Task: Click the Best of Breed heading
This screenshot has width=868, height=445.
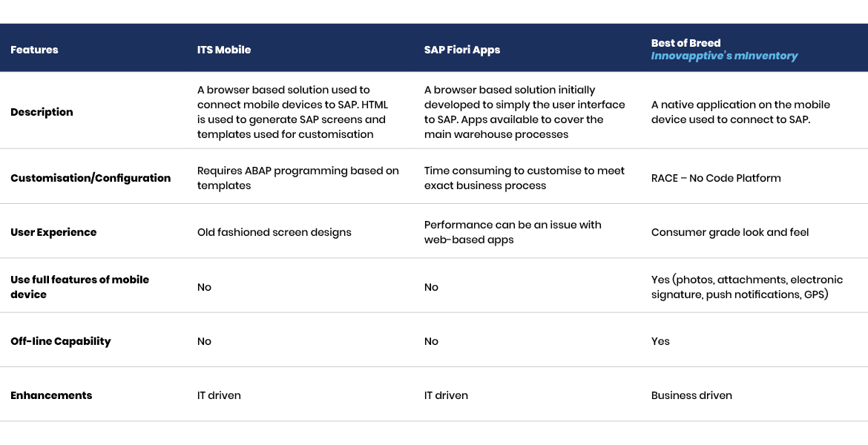Action: click(x=685, y=43)
